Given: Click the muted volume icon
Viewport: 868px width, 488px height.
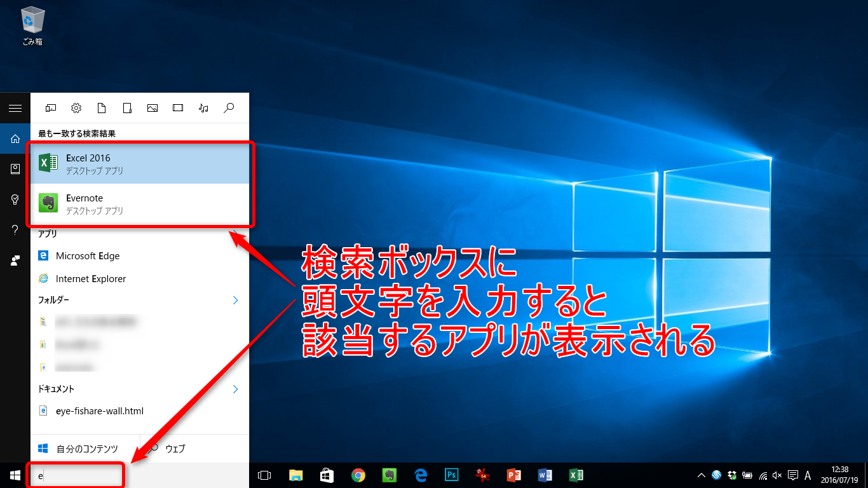Looking at the screenshot, I should click(778, 475).
